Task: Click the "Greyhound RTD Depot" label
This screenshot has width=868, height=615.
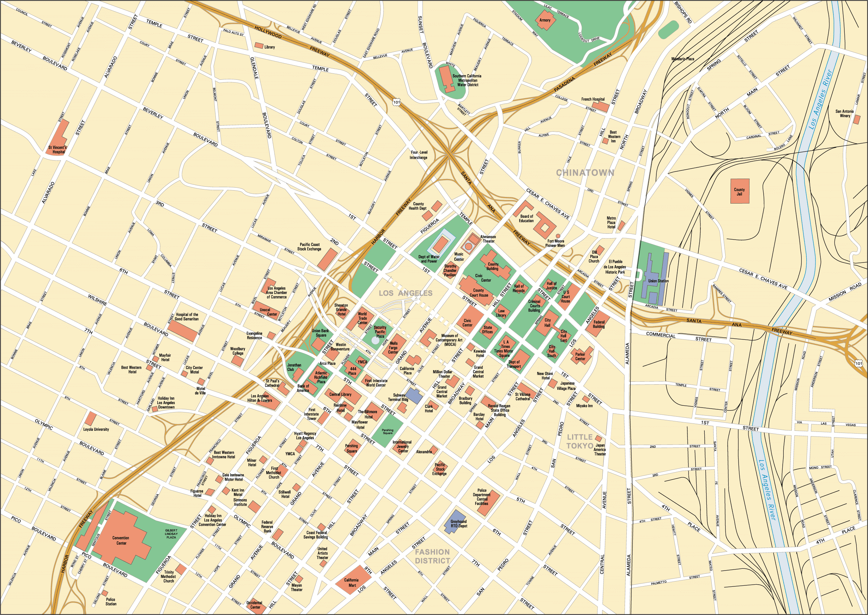Action: coord(459,524)
